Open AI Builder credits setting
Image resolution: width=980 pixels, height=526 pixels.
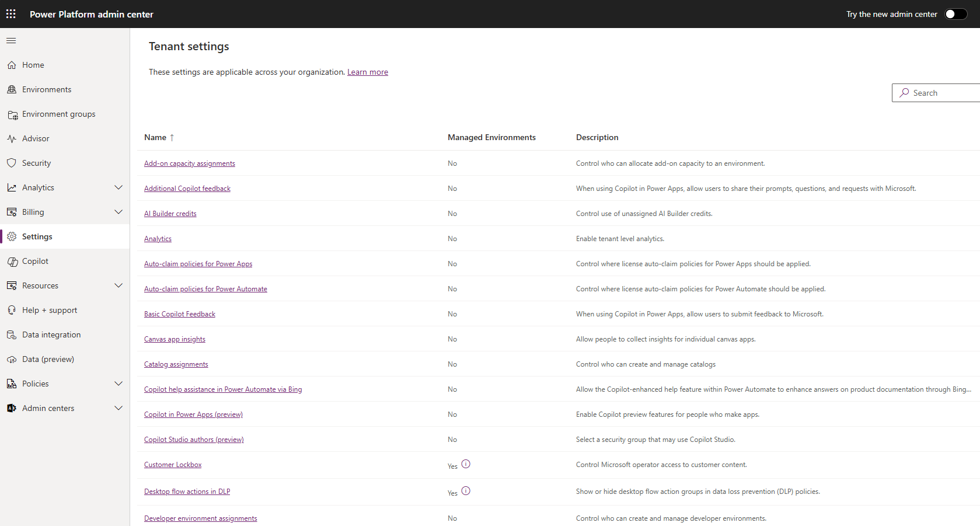(x=170, y=214)
